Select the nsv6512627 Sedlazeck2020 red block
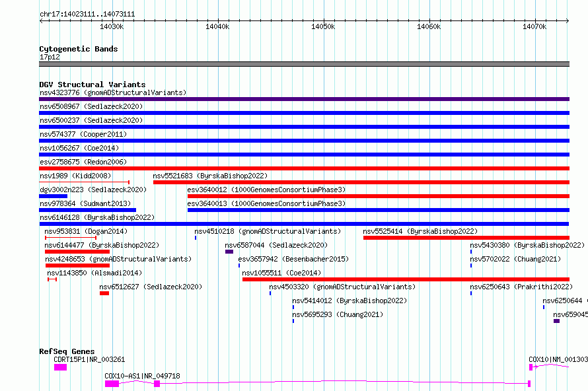The width and height of the screenshot is (588, 391). 104,293
